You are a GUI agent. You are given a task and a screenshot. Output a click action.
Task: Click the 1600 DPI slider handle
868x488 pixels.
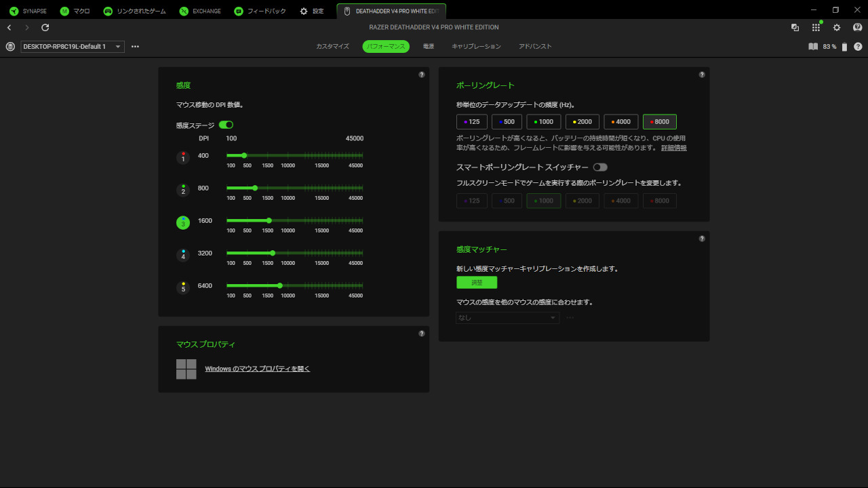269,220
